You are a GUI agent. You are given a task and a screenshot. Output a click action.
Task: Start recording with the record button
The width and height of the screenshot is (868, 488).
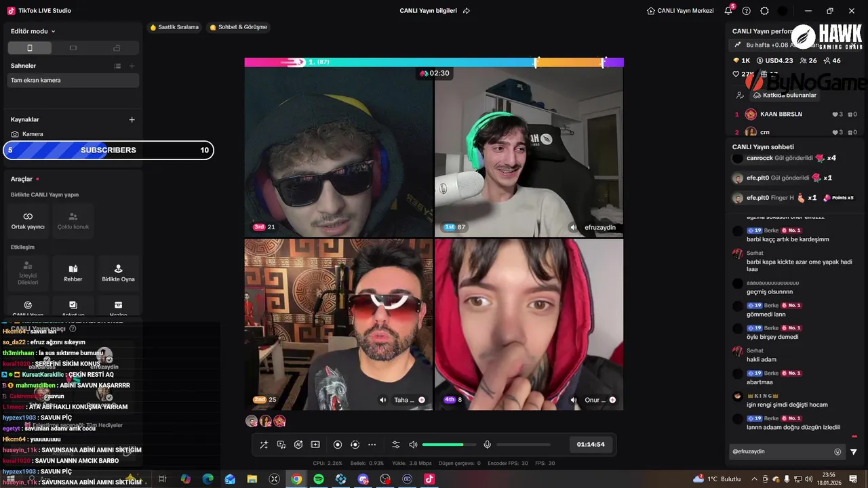click(x=338, y=445)
